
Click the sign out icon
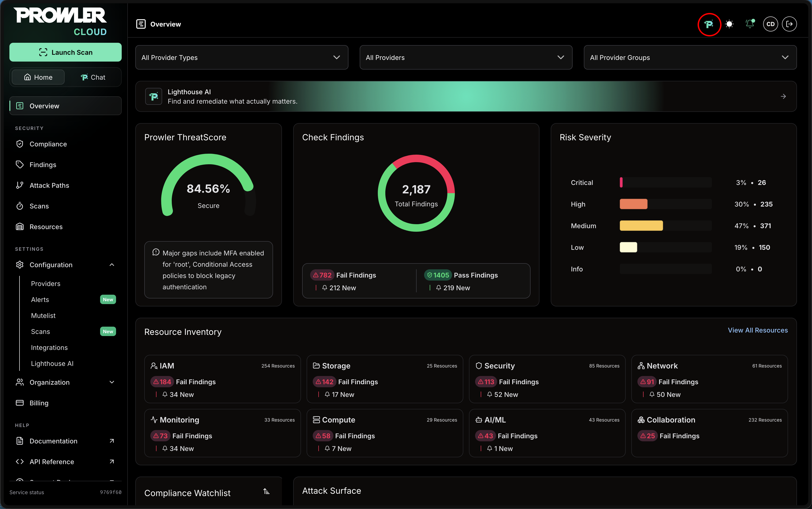pos(789,24)
